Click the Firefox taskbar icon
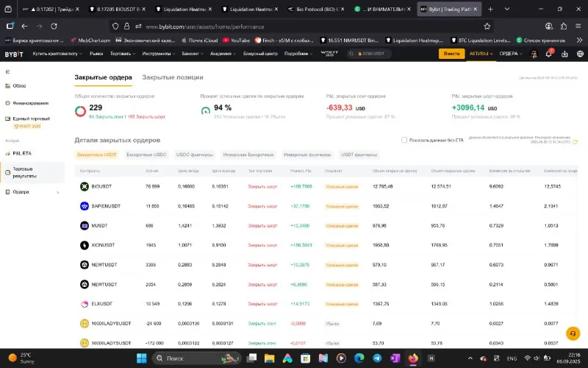 click(x=413, y=358)
